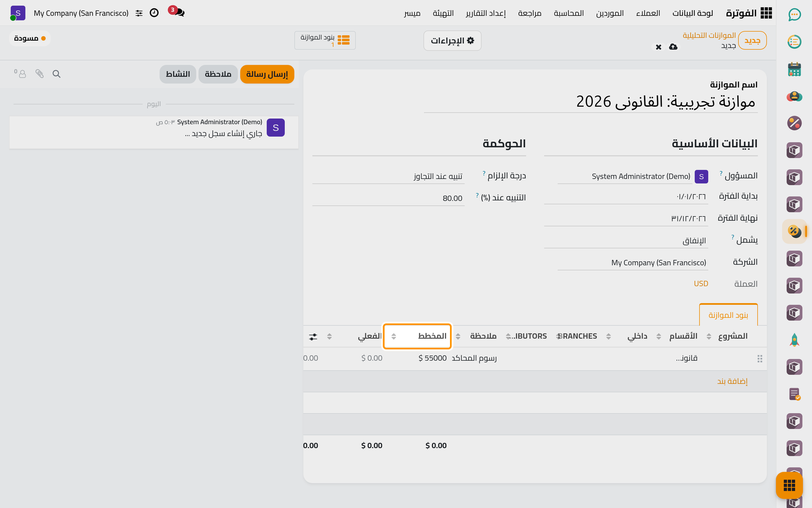Click the إرسال رسالة button
The image size is (812, 508).
(267, 74)
